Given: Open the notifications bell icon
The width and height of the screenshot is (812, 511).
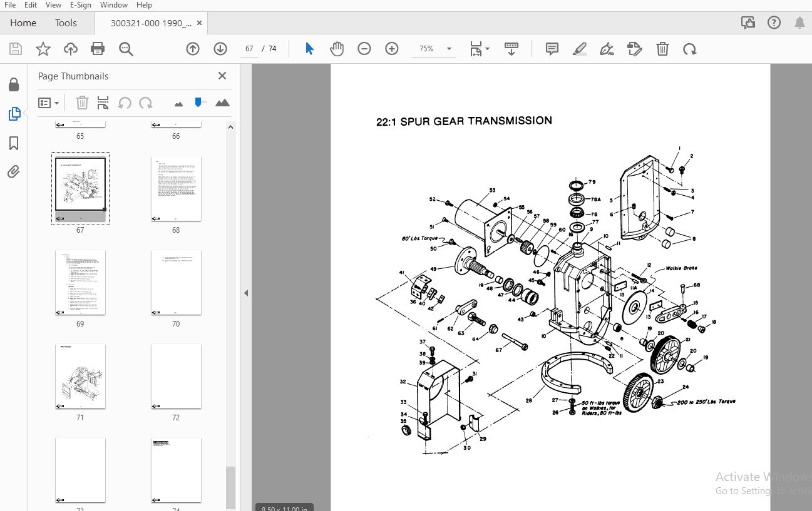Looking at the screenshot, I should tap(799, 23).
